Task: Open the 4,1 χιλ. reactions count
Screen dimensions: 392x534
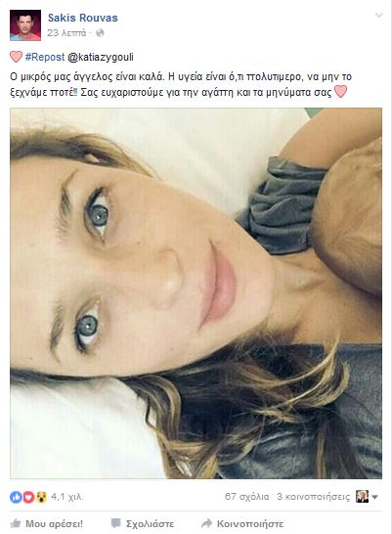Action: coord(67,497)
